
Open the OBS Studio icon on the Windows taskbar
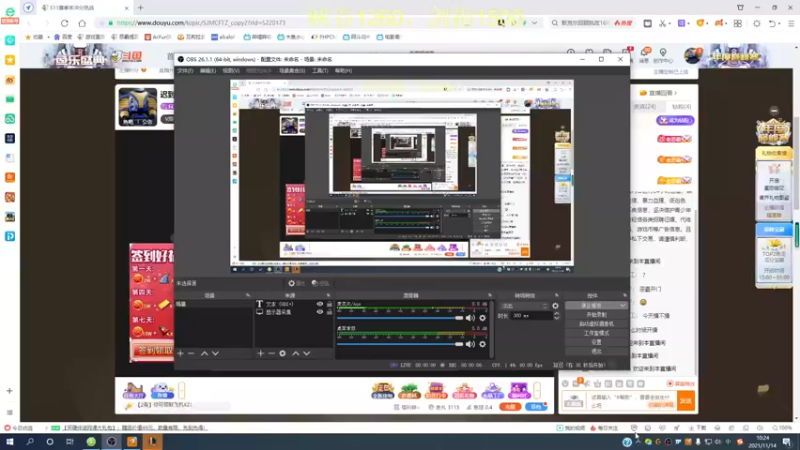[111, 442]
